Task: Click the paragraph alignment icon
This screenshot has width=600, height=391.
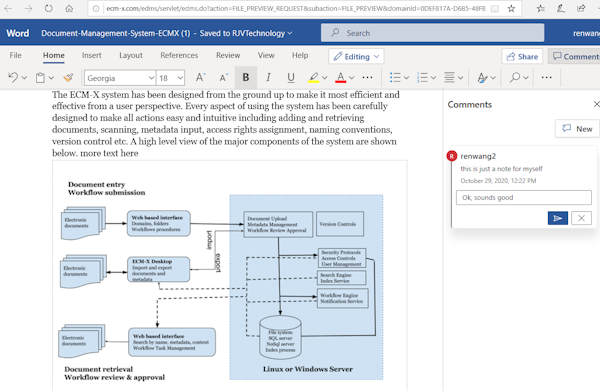Action: (449, 78)
